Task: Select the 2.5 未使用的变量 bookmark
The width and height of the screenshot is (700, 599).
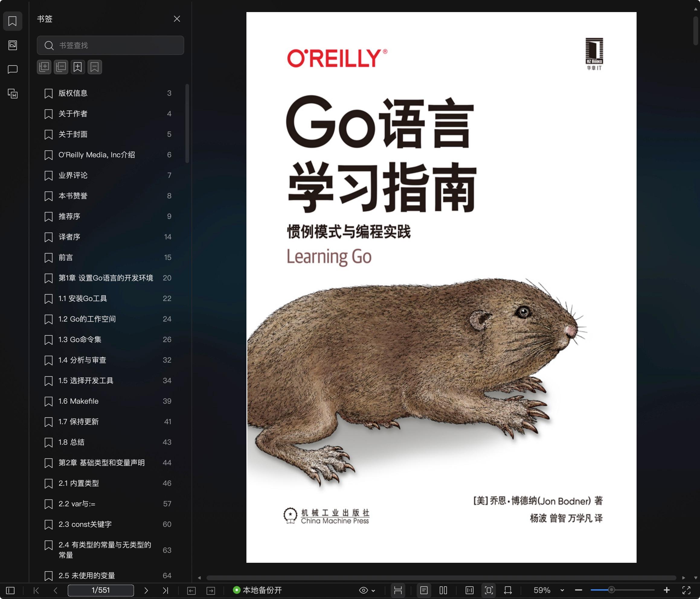Action: (108, 576)
